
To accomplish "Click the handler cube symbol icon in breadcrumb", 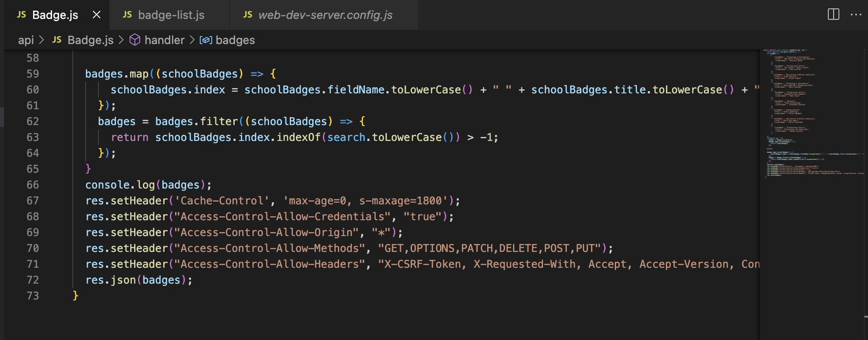I will (135, 40).
